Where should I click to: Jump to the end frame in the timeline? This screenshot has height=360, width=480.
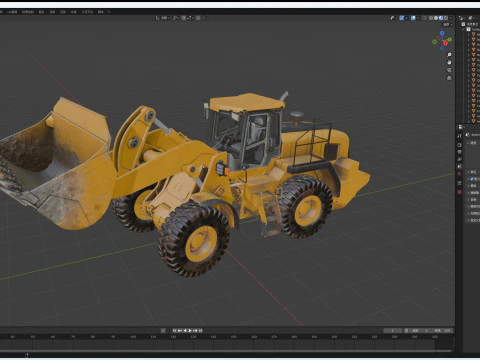(200, 331)
